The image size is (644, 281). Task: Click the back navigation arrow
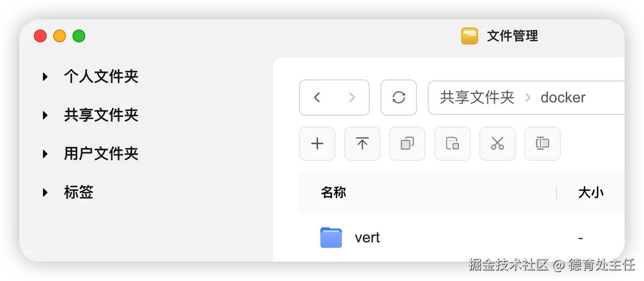(x=317, y=98)
